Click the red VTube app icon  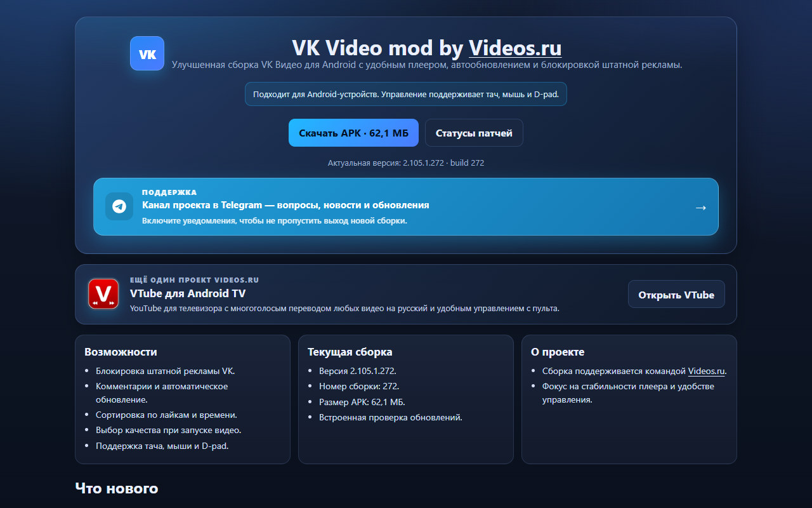103,294
